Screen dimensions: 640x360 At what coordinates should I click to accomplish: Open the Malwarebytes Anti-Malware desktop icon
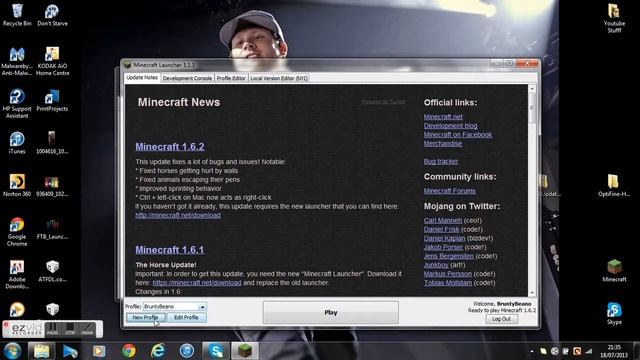coord(17,61)
